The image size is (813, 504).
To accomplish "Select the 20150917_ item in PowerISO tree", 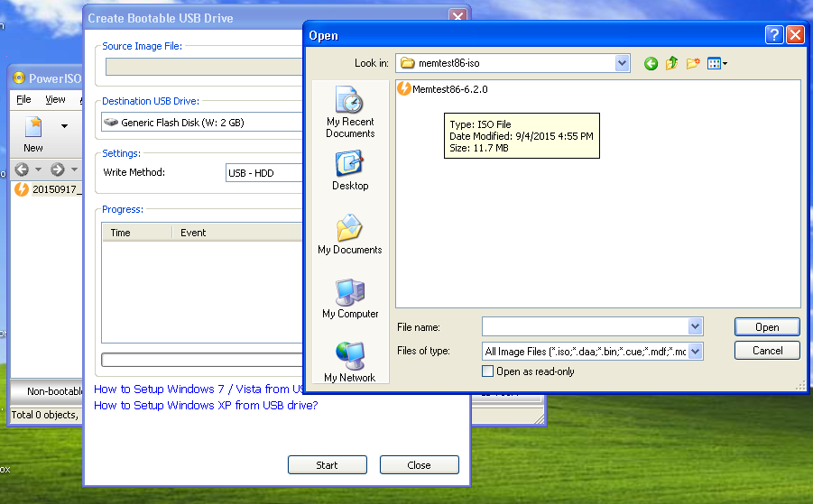I will pos(48,189).
